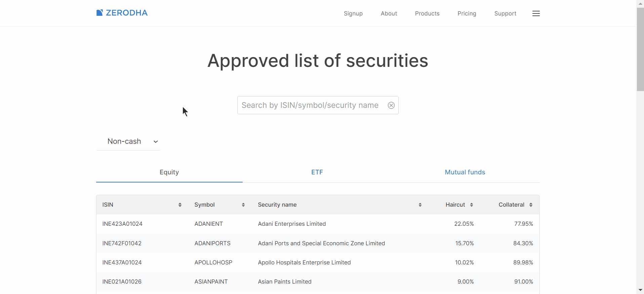Viewport: 644px width, 294px height.
Task: Click the APOLLOHOSP symbol cell
Action: coord(213,262)
